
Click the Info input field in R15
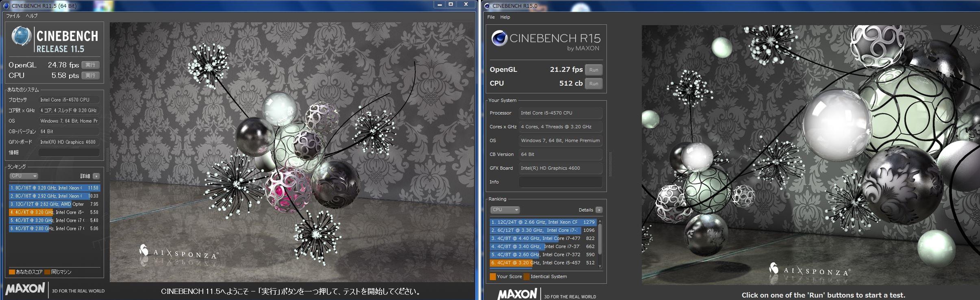pyautogui.click(x=561, y=182)
